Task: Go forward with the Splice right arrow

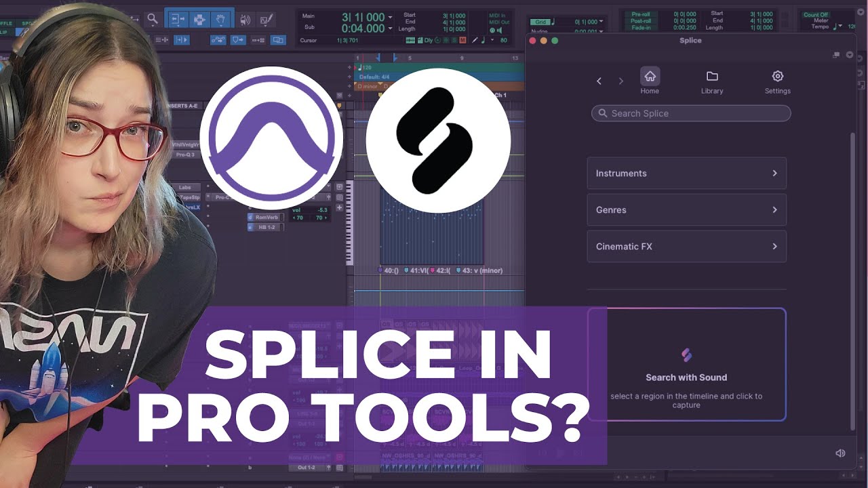Action: (x=620, y=81)
